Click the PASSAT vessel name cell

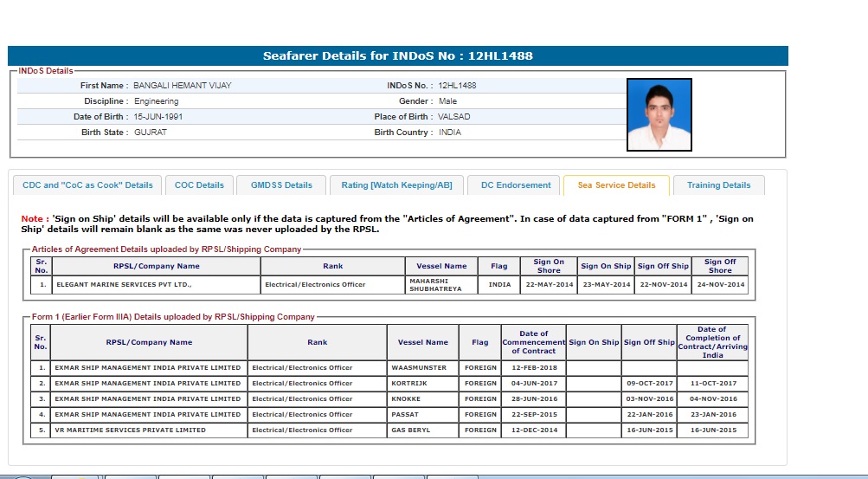pos(407,415)
